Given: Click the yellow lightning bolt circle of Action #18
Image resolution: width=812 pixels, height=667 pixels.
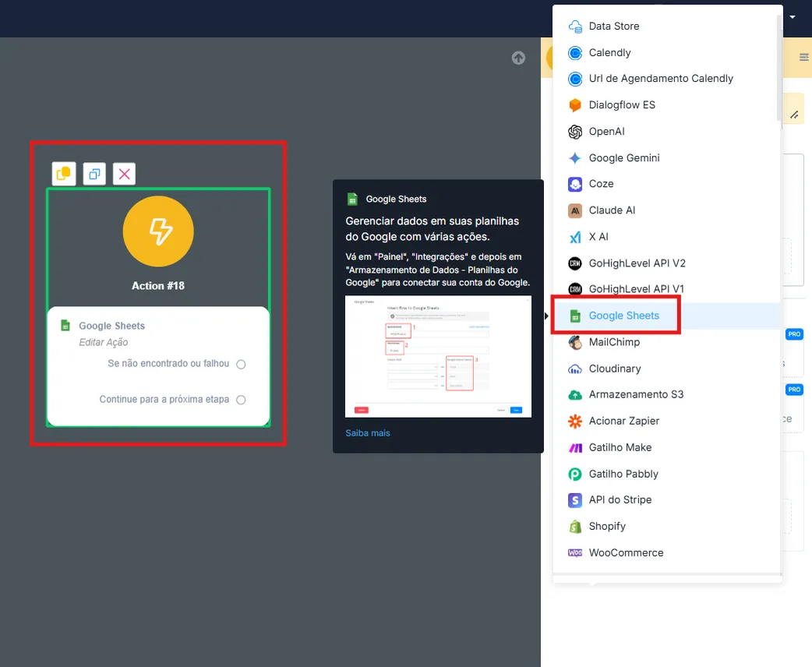Looking at the screenshot, I should [158, 231].
